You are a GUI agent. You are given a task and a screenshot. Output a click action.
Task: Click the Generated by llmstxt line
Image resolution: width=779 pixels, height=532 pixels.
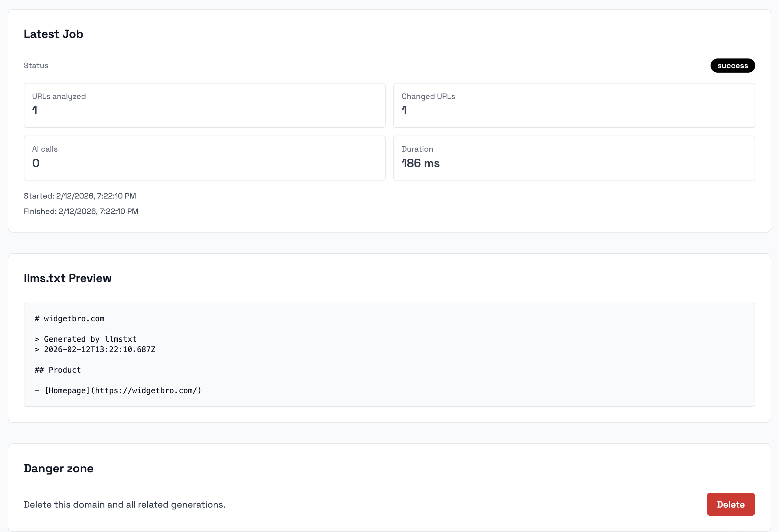point(85,339)
